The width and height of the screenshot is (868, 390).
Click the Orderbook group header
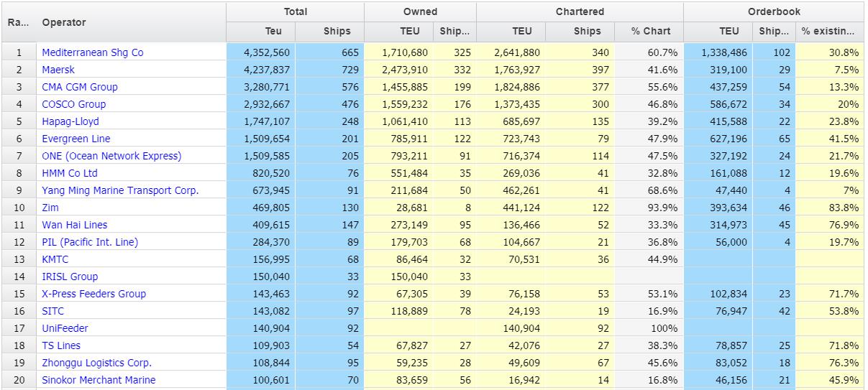pos(773,11)
